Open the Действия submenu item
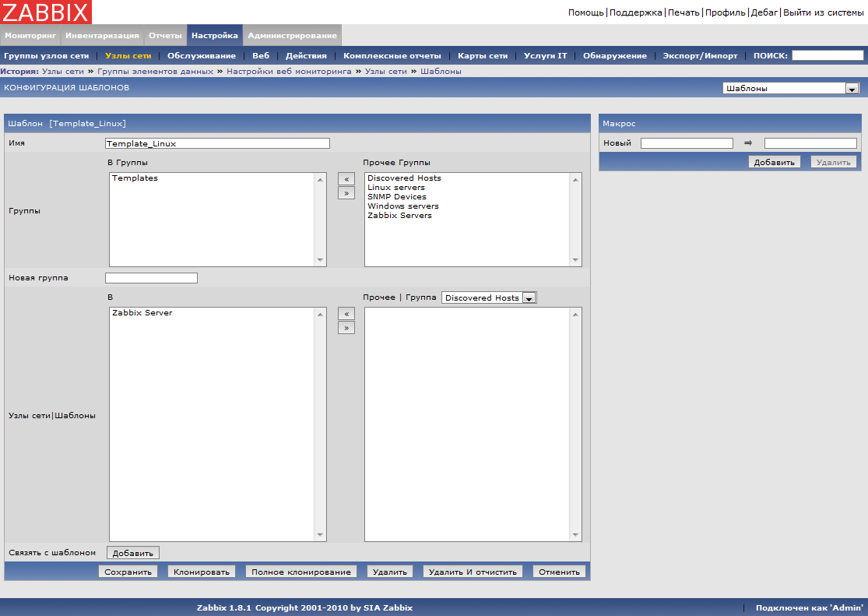 pos(306,55)
